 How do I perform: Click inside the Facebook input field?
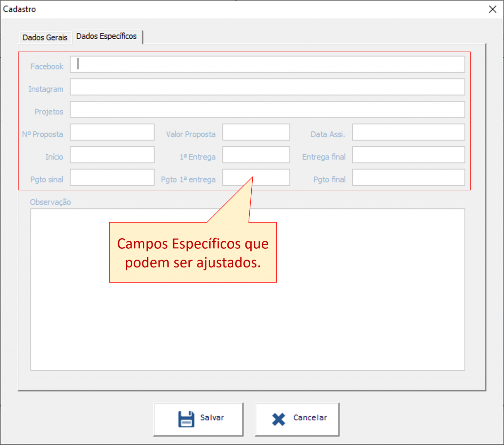pos(267,64)
